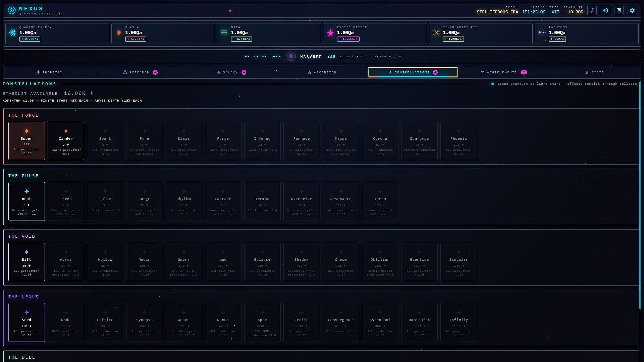644x362 pixels.
Task: Click the Umbra star card
Action: pos(183,262)
